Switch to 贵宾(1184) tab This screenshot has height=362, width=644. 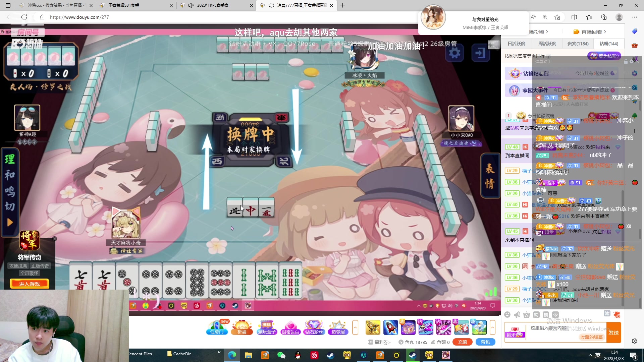(578, 44)
